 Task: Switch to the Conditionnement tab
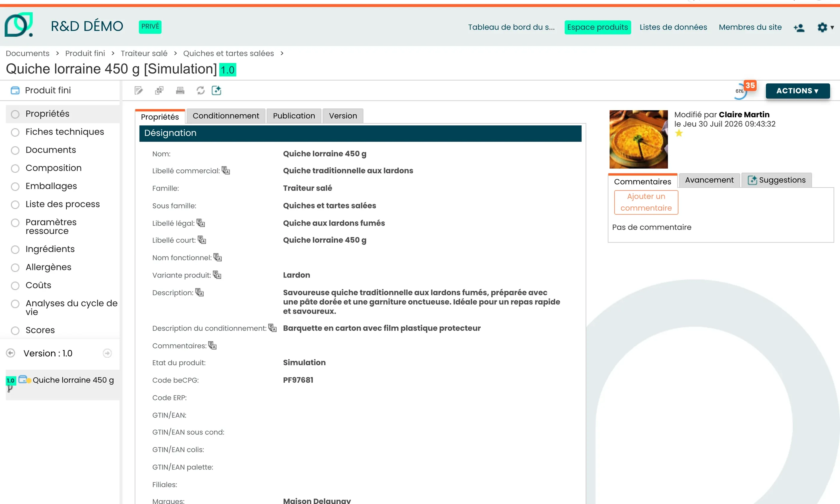coord(226,116)
